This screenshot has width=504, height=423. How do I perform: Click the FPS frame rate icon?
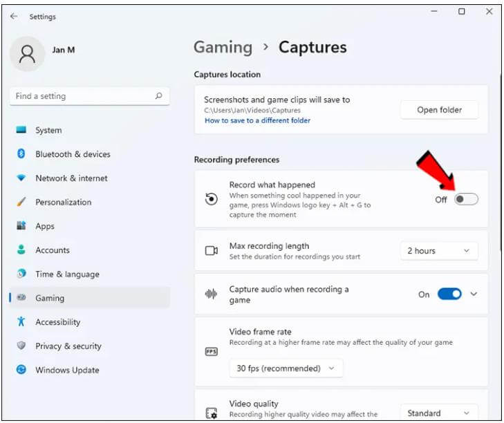[211, 352]
